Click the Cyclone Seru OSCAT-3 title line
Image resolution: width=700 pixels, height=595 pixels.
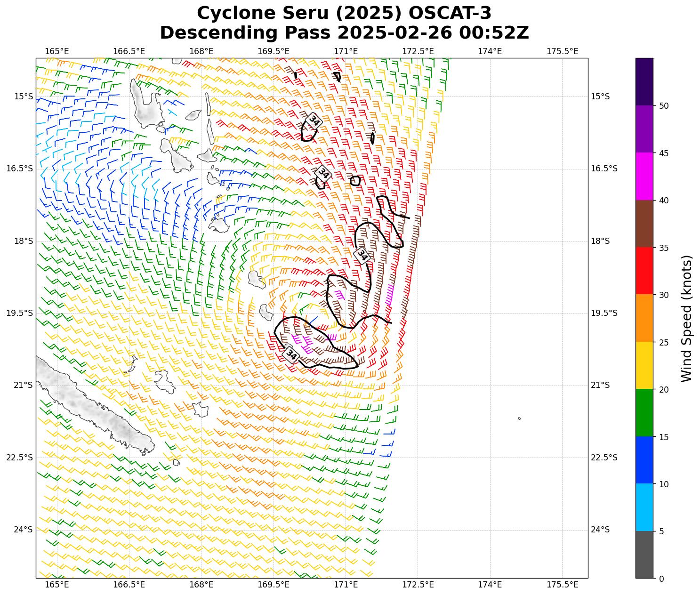click(x=344, y=13)
